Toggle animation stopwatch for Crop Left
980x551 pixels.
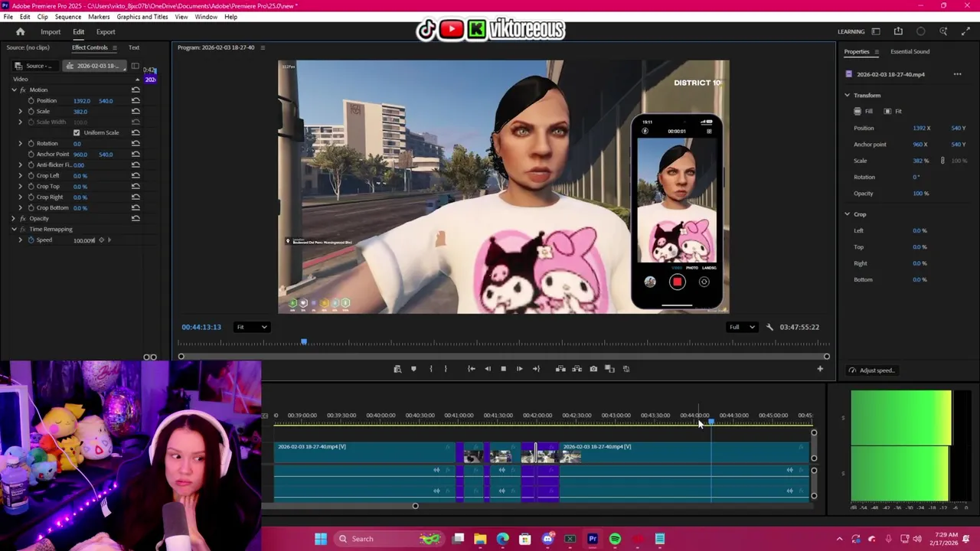click(x=31, y=175)
